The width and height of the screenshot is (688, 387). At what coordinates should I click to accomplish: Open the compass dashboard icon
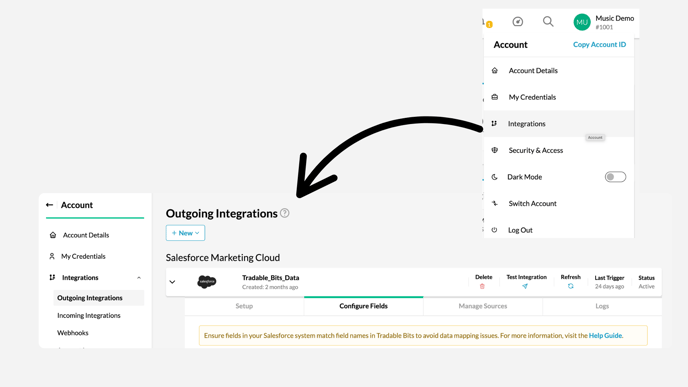coord(518,22)
